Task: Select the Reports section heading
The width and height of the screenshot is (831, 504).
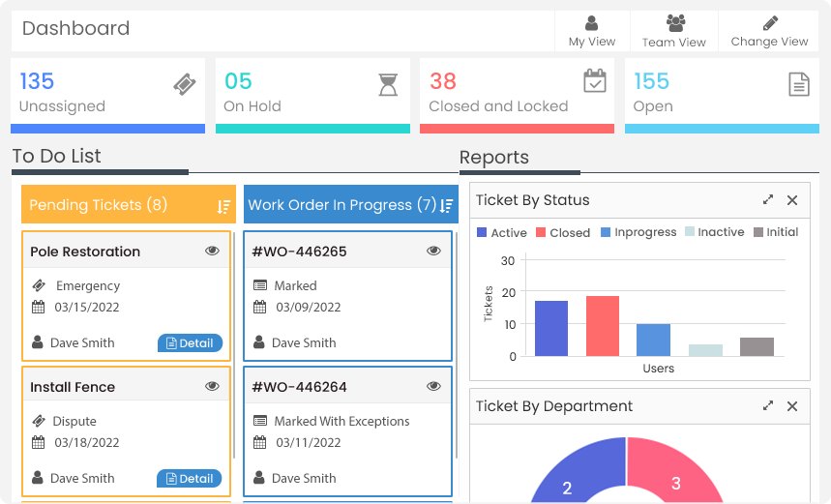Action: [x=494, y=158]
